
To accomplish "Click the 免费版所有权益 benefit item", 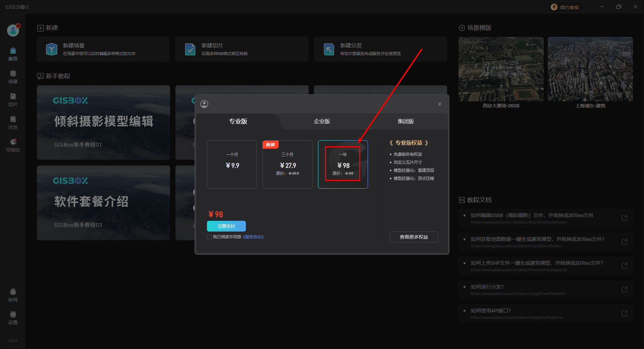I will tap(408, 154).
